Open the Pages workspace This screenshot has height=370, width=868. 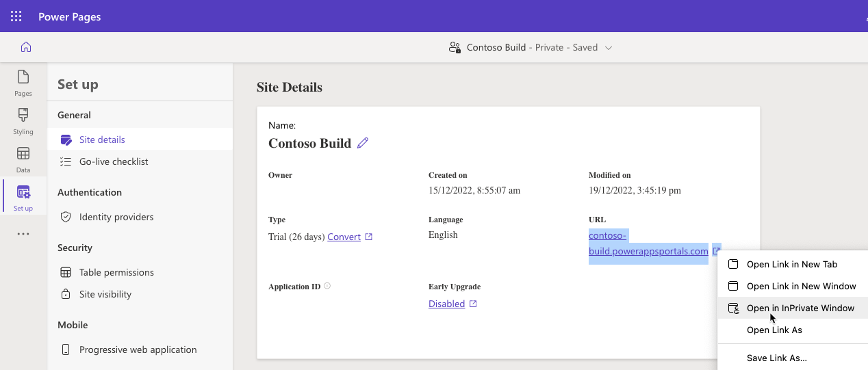tap(23, 83)
